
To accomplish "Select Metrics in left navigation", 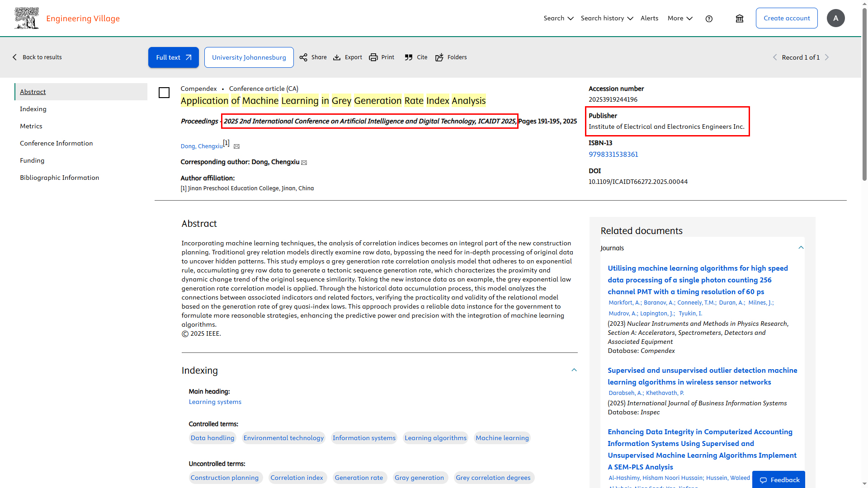I will point(31,126).
